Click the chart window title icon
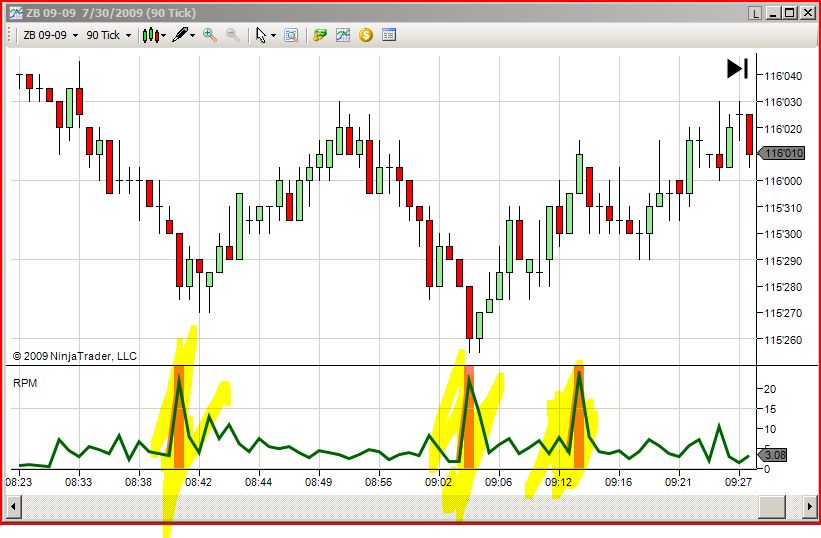 (x=16, y=13)
